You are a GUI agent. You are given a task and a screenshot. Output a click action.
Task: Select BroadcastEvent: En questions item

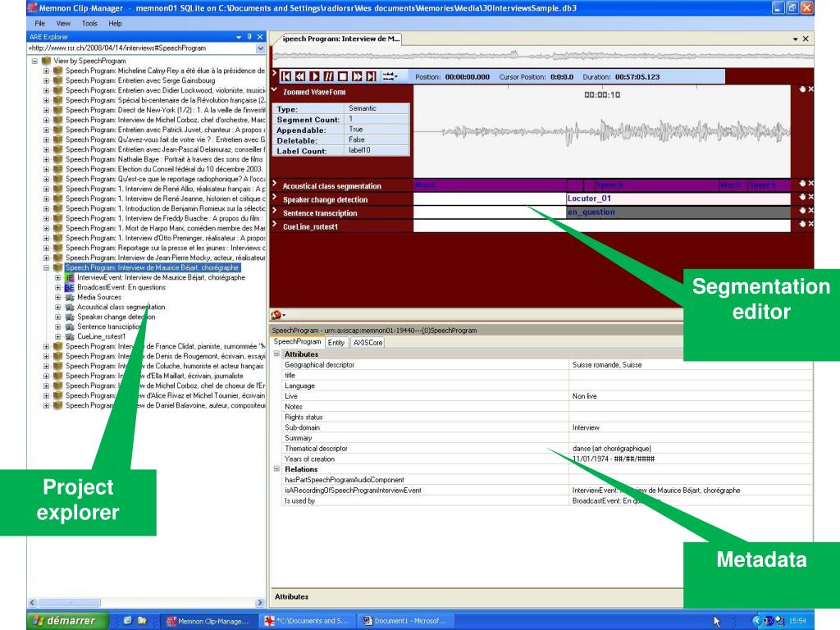pyautogui.click(x=121, y=287)
